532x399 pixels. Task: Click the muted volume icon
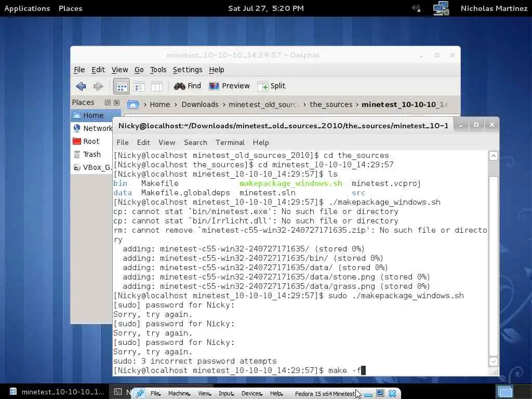coord(416,8)
